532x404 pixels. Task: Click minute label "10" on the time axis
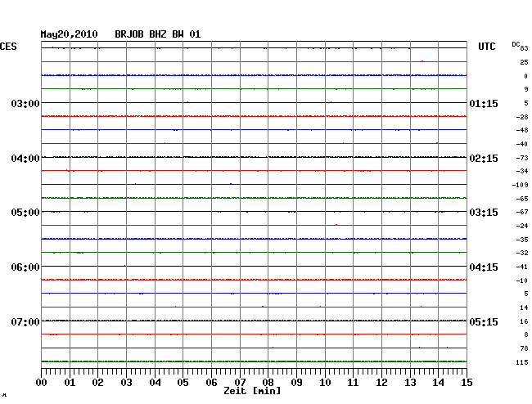(x=325, y=383)
